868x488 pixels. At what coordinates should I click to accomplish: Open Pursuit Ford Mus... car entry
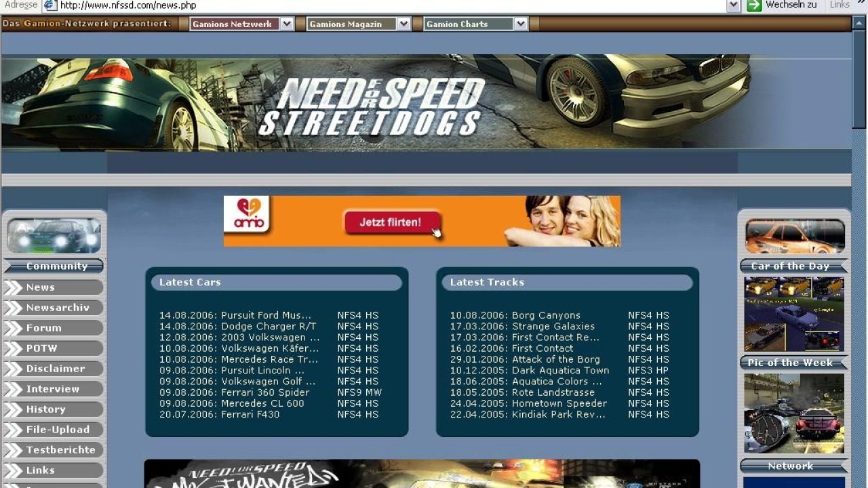[267, 315]
